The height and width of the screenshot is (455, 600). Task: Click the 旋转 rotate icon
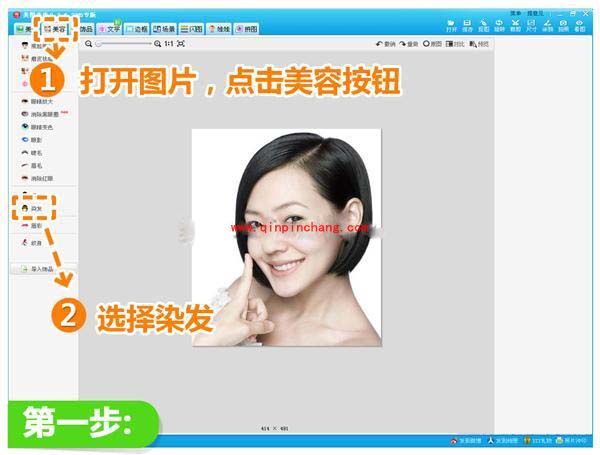pyautogui.click(x=499, y=26)
